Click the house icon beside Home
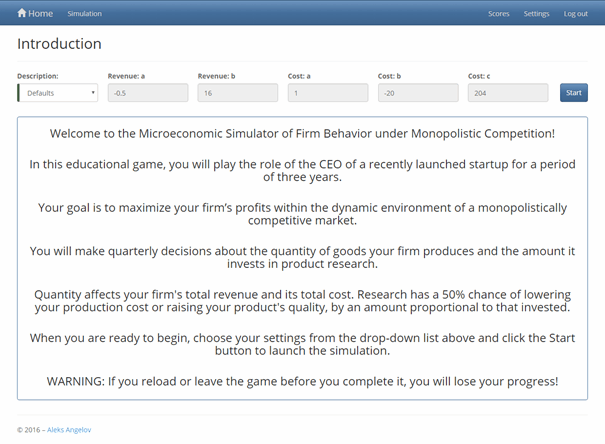Image resolution: width=605 pixels, height=444 pixels. (x=22, y=14)
